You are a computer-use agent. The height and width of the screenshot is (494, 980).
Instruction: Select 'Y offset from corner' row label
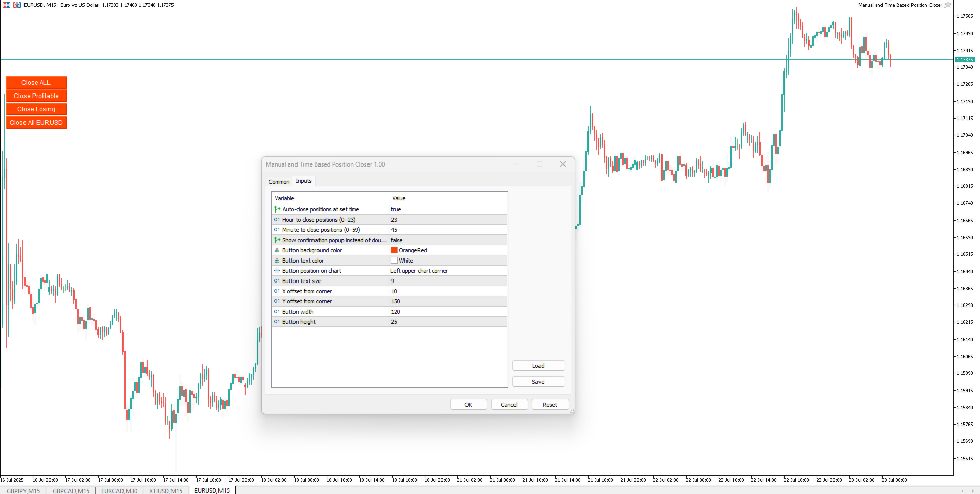pos(307,301)
